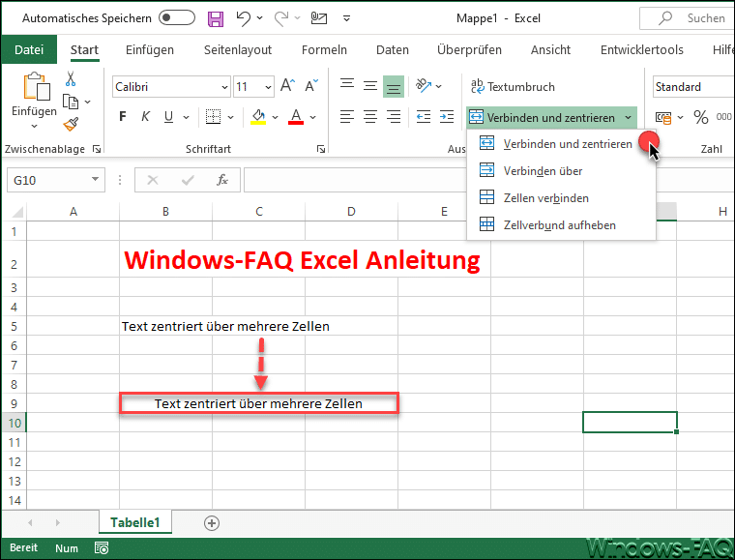Apply yellow fill color bucket

click(258, 117)
